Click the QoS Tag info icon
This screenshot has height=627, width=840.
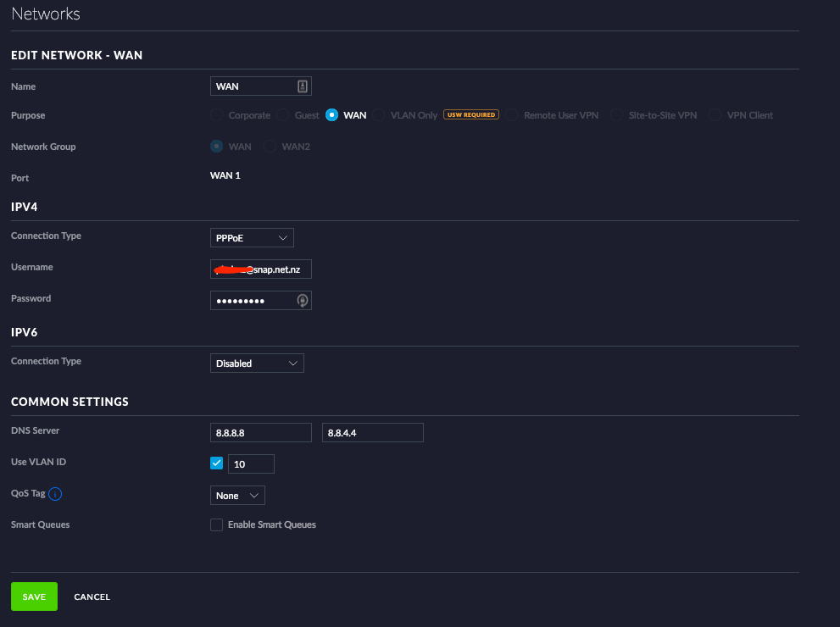(x=56, y=494)
